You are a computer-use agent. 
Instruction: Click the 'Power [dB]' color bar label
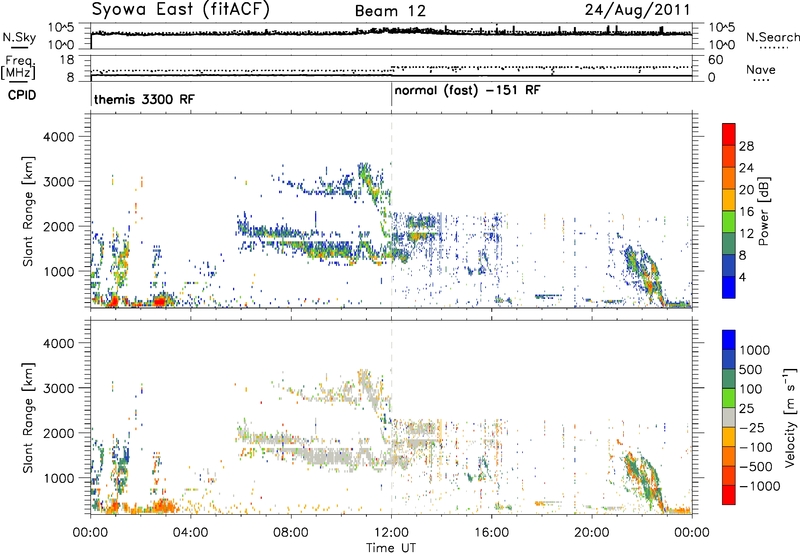(x=763, y=211)
